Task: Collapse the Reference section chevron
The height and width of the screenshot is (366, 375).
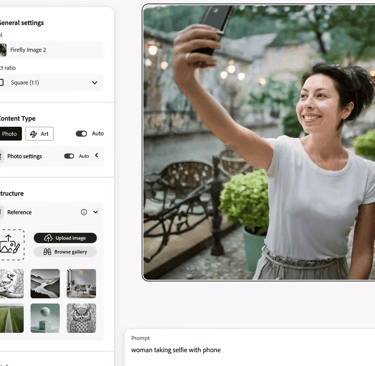Action: point(96,212)
